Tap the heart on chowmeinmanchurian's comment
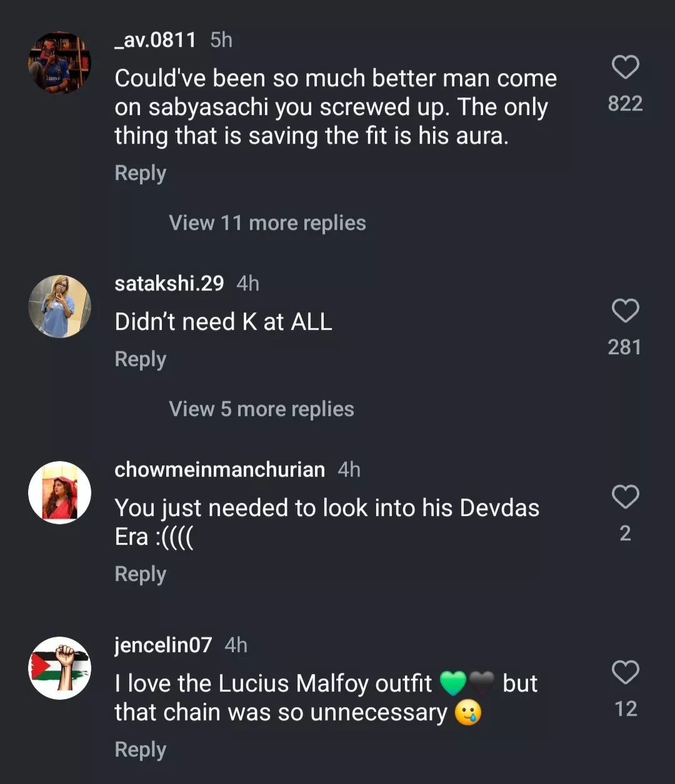The image size is (675, 784). (625, 497)
